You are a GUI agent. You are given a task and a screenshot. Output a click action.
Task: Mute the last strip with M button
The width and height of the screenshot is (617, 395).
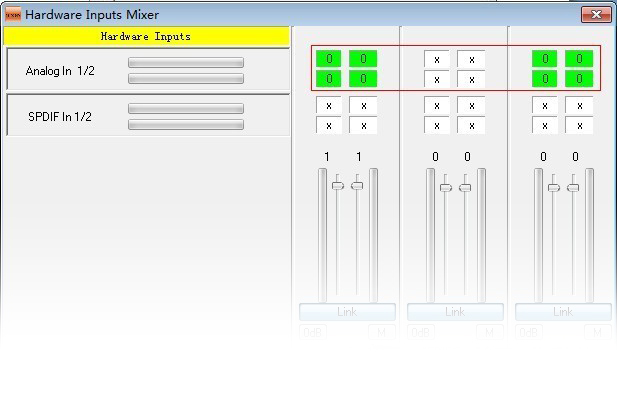(x=598, y=333)
